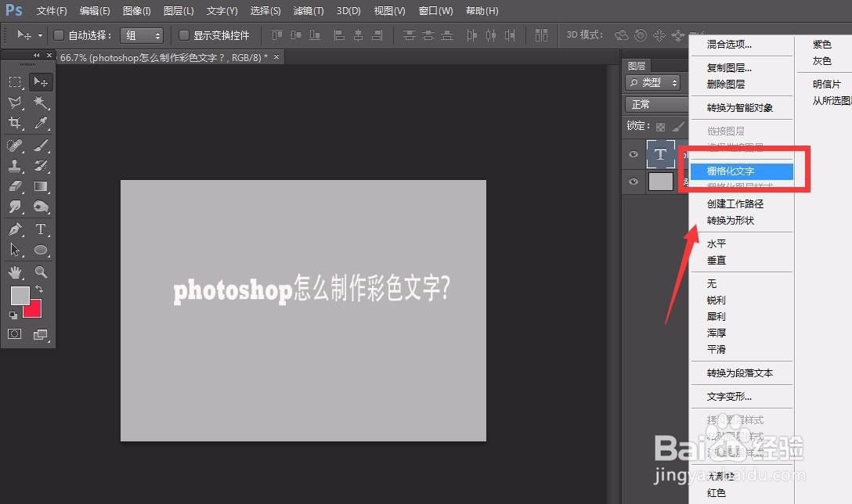
Task: Hide the text layer via eye icon
Action: [633, 154]
